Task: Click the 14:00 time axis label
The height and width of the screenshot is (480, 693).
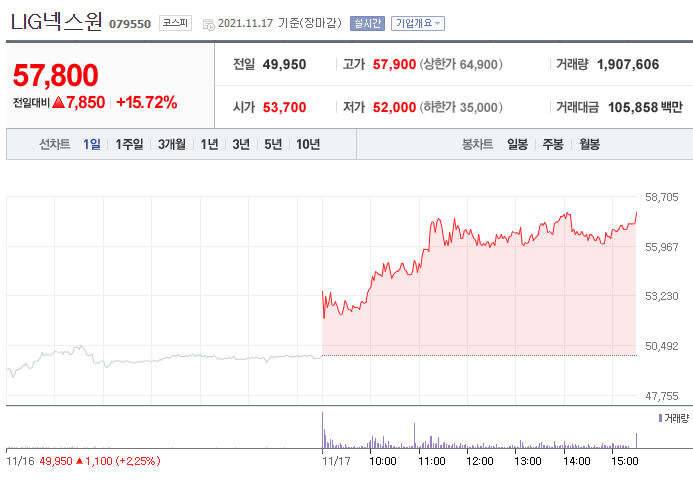Action: pos(577,461)
